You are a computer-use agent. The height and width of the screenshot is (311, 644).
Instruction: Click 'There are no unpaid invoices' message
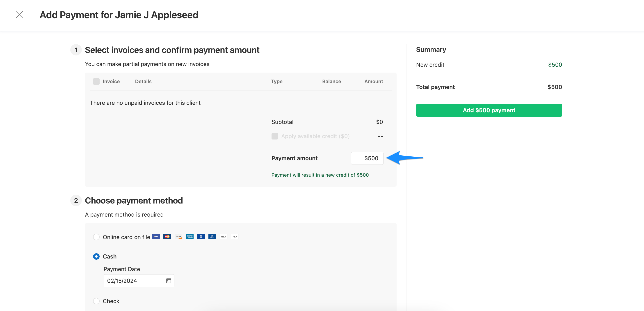click(x=145, y=103)
